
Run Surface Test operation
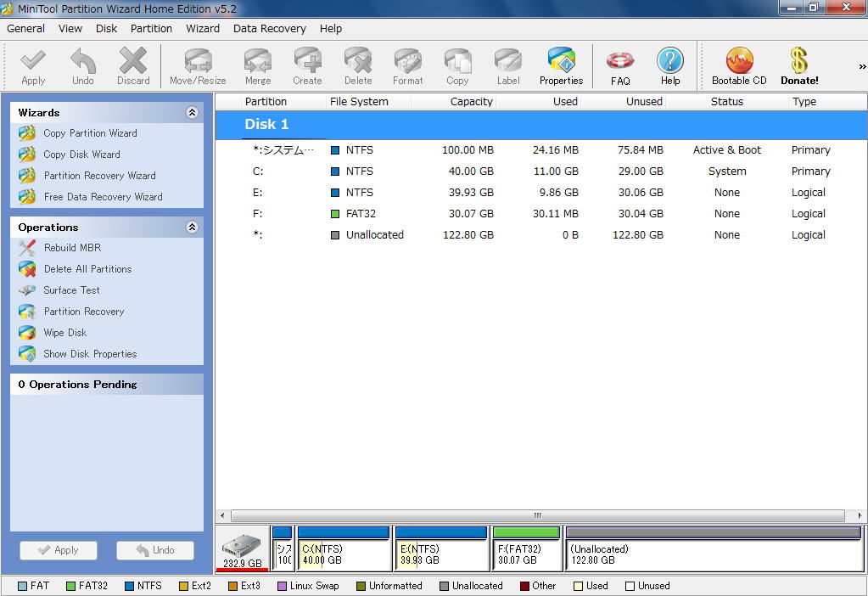click(x=71, y=290)
